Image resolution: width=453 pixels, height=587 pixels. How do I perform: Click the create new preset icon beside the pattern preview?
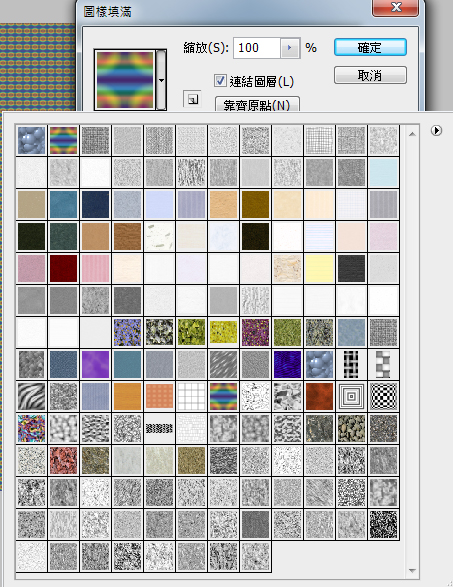(192, 99)
